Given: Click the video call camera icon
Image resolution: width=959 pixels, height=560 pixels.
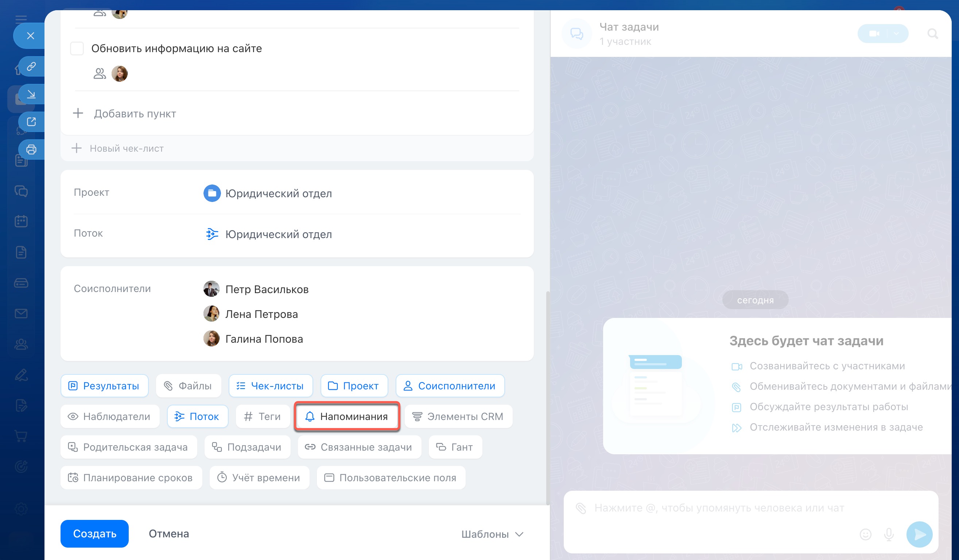Looking at the screenshot, I should [x=874, y=34].
